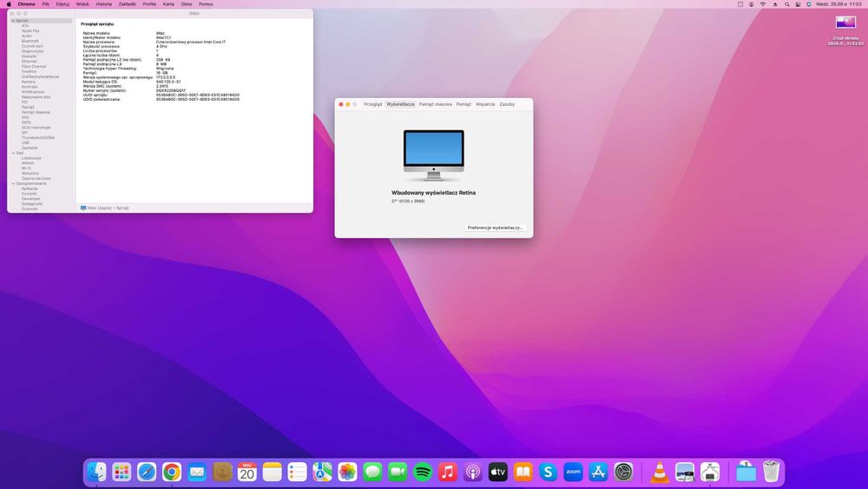This screenshot has width=868, height=489.
Task: Open System Preferences from the Dock
Action: click(x=623, y=472)
